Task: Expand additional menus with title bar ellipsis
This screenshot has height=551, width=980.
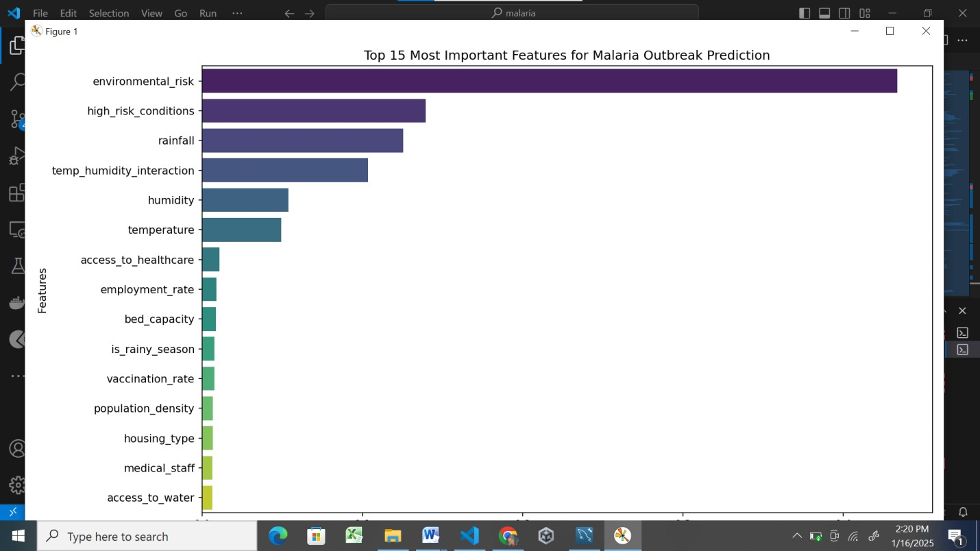Action: (x=237, y=13)
